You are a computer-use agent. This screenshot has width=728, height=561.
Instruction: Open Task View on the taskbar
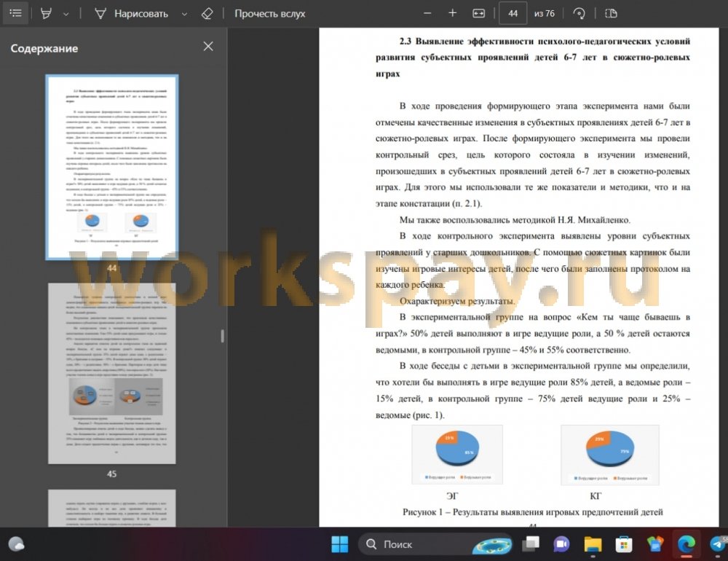tap(531, 544)
